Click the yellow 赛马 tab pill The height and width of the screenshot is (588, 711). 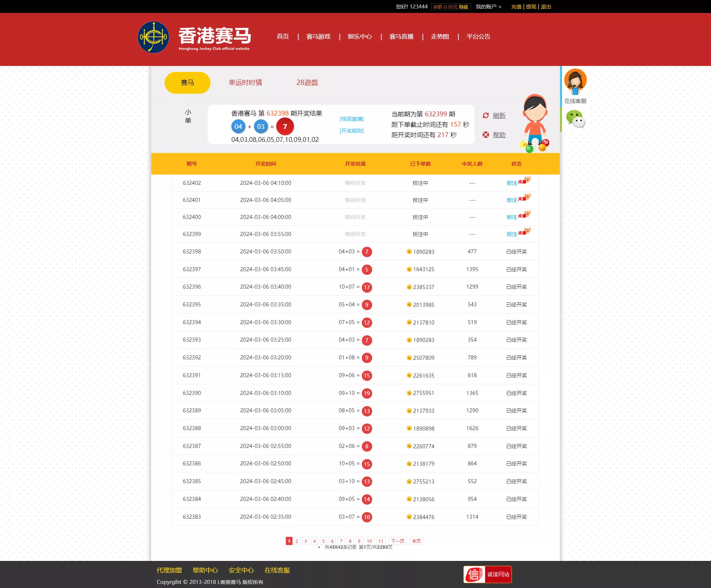pyautogui.click(x=187, y=82)
